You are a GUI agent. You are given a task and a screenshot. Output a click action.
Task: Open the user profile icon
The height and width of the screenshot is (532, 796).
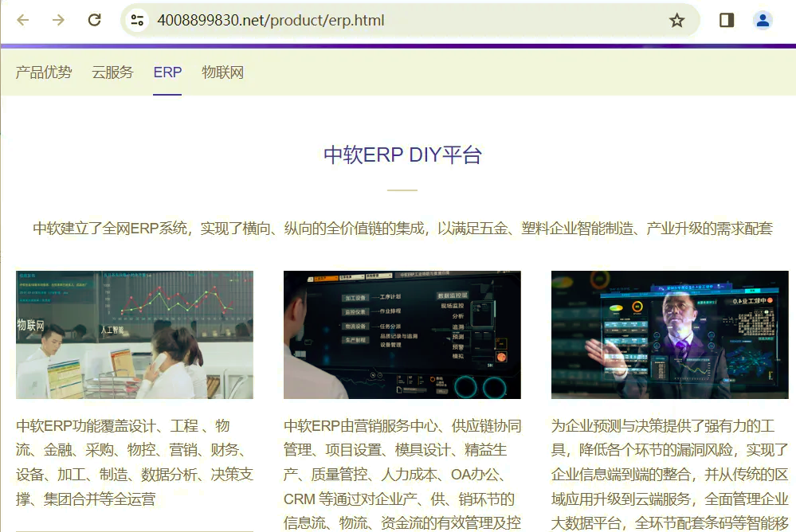click(763, 20)
